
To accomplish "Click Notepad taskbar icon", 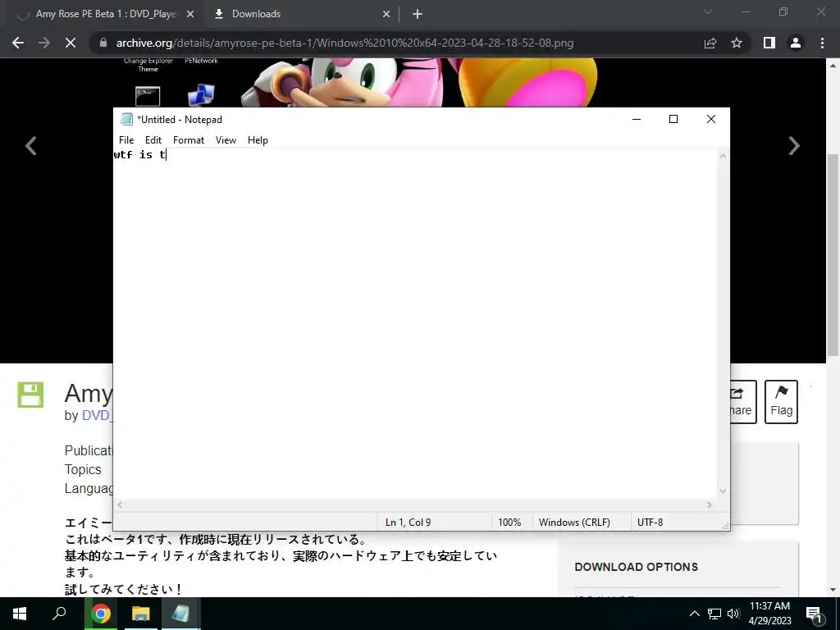I will 180,614.
